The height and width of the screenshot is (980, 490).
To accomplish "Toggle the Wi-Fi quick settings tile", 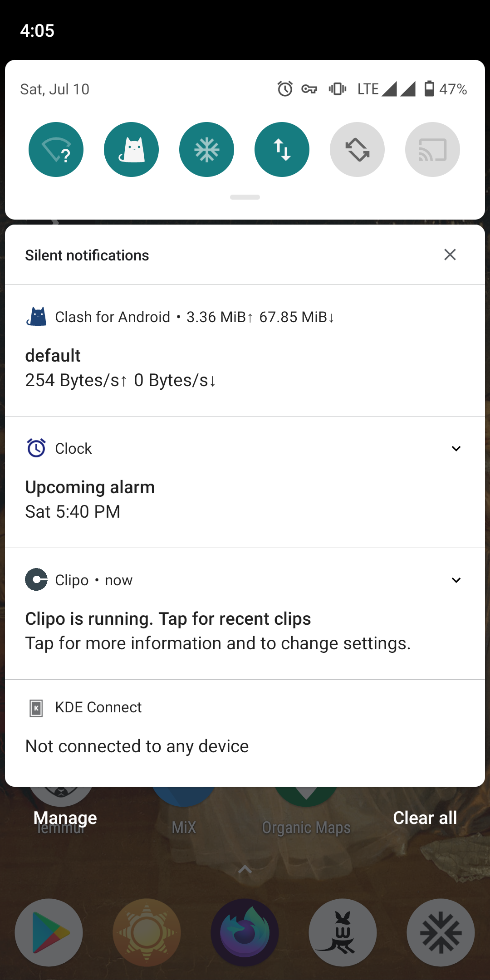I will point(56,150).
